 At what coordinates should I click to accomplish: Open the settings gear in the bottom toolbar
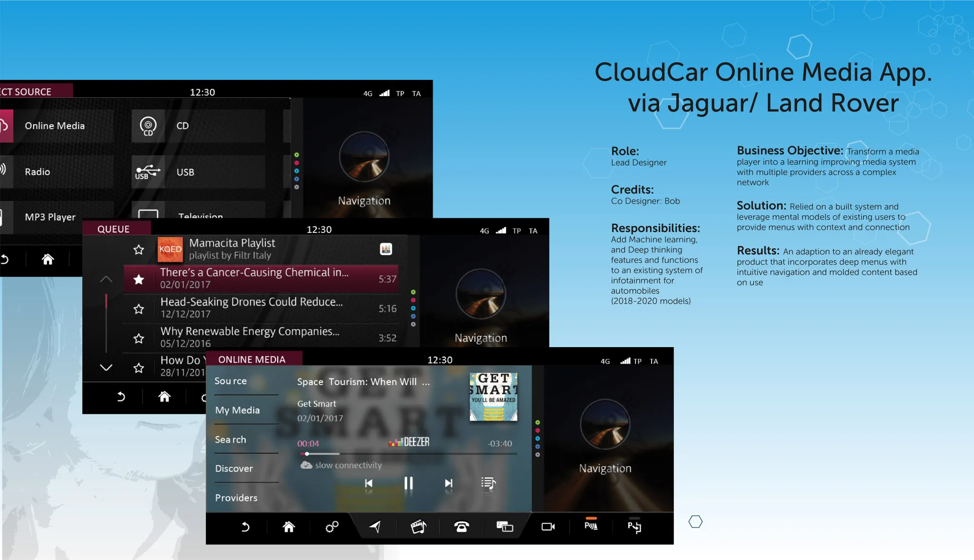(331, 527)
